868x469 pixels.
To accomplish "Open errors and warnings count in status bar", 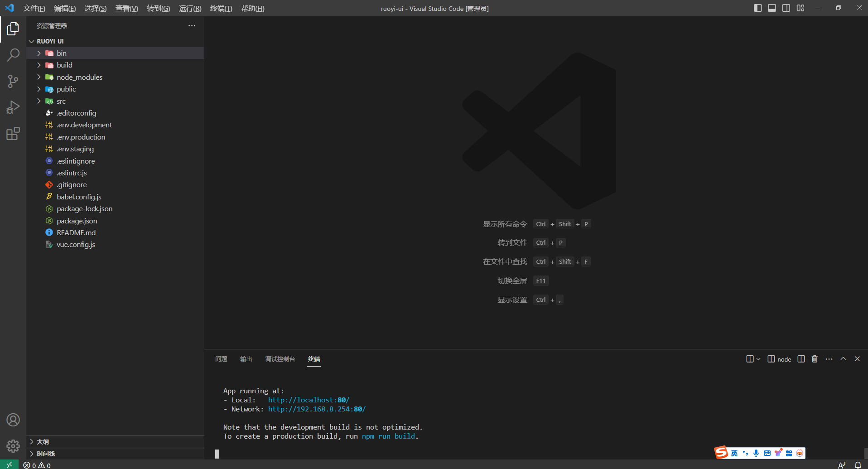I will (x=37, y=465).
